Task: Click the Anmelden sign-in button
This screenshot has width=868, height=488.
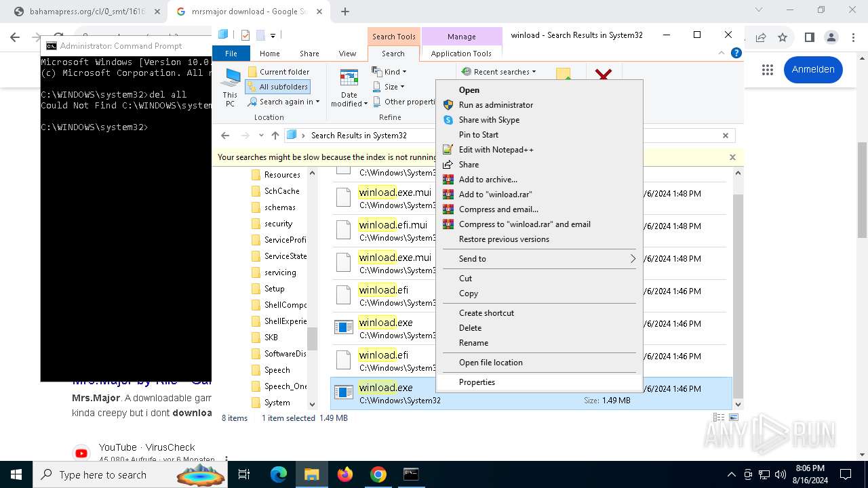Action: (x=813, y=69)
